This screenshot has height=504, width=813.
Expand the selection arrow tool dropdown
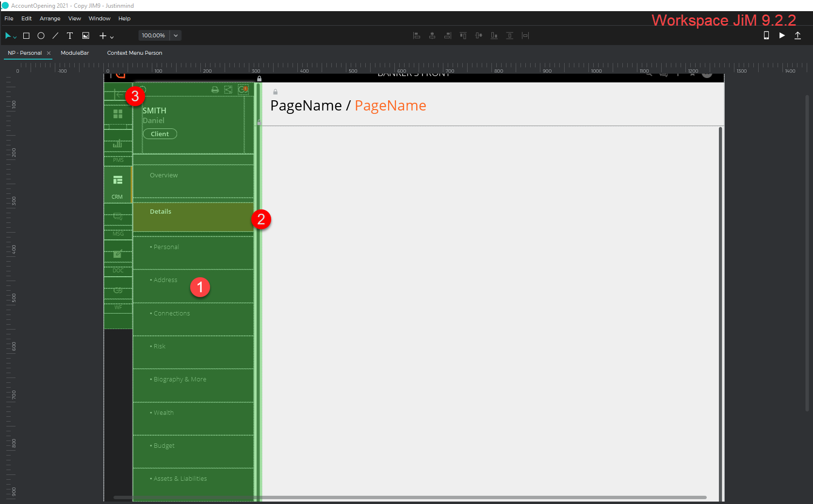tap(15, 37)
